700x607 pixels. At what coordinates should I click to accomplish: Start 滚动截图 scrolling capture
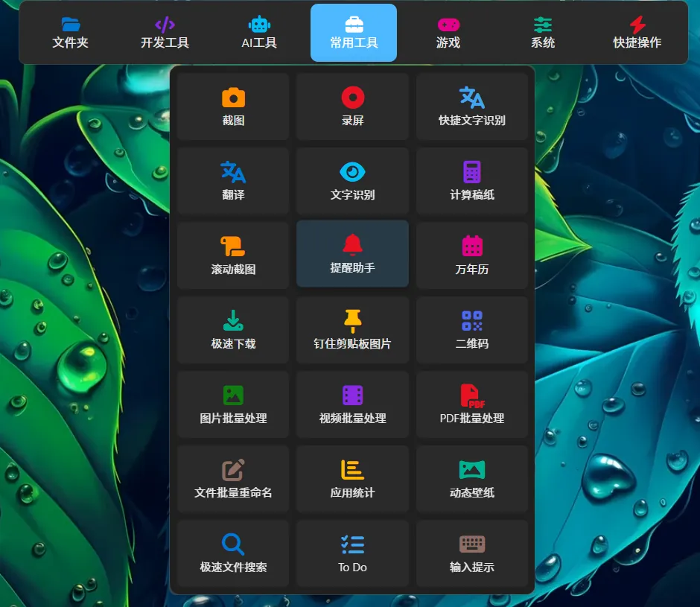pyautogui.click(x=233, y=255)
